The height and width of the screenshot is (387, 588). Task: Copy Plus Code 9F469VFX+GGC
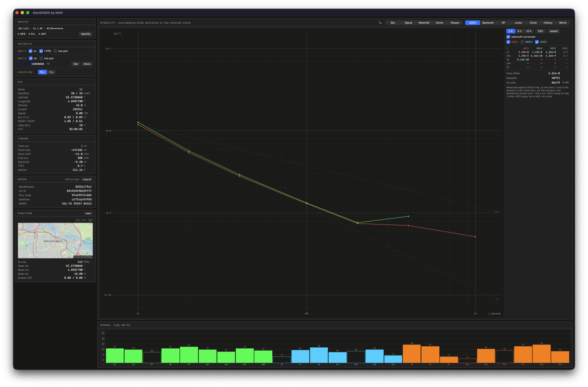[x=82, y=195]
